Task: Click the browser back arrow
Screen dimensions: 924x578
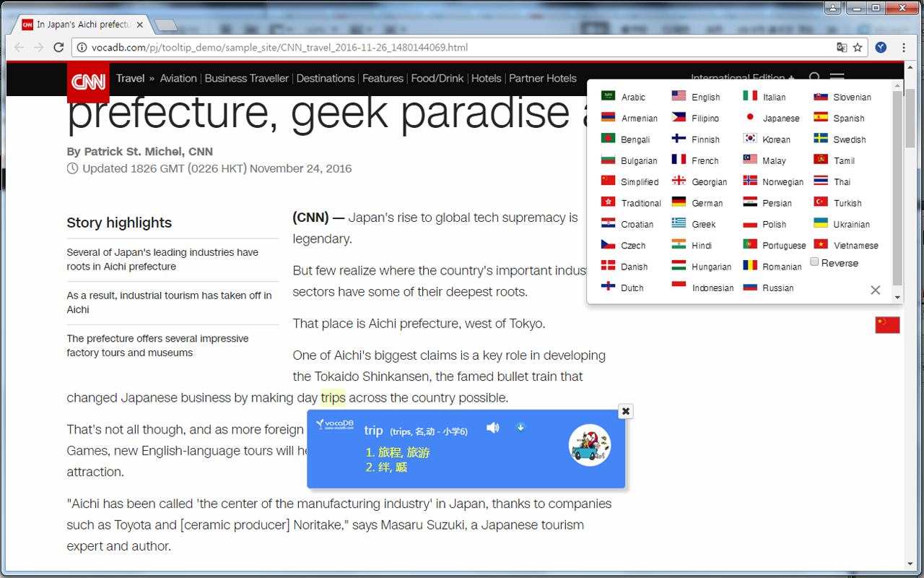Action: (19, 47)
